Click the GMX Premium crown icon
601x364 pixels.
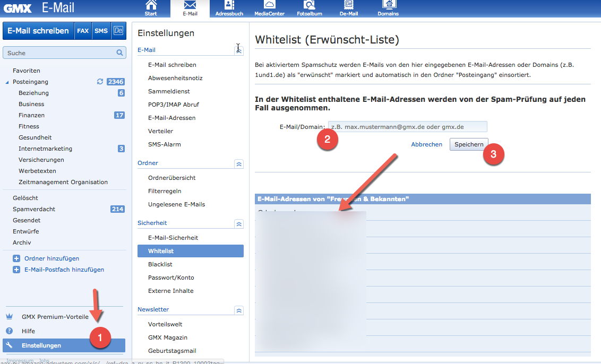click(x=10, y=316)
